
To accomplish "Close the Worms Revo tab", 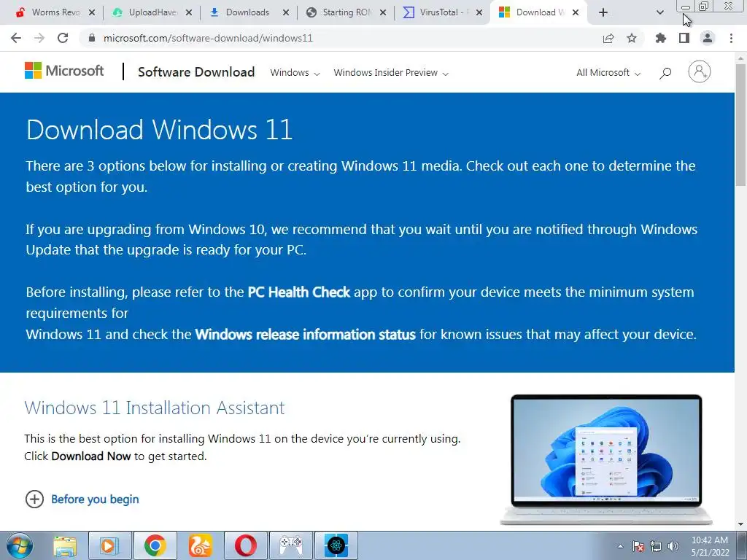I will [92, 12].
